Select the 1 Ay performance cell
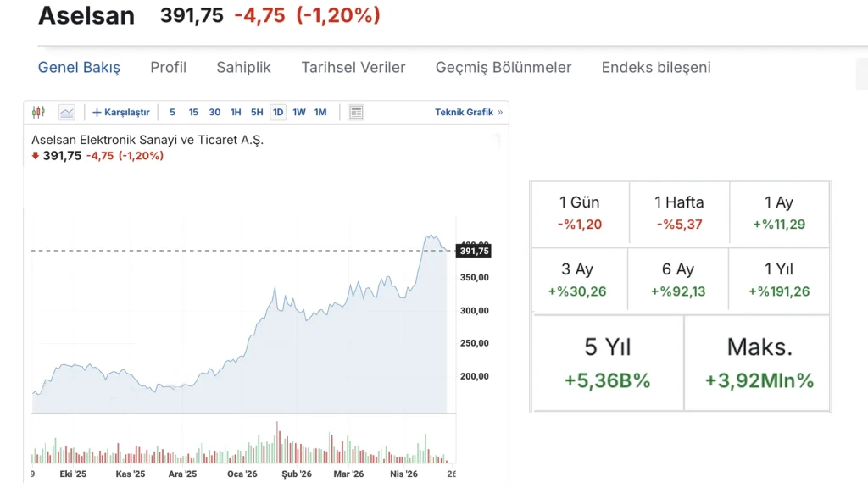Image resolution: width=868 pixels, height=488 pixels. [x=779, y=213]
